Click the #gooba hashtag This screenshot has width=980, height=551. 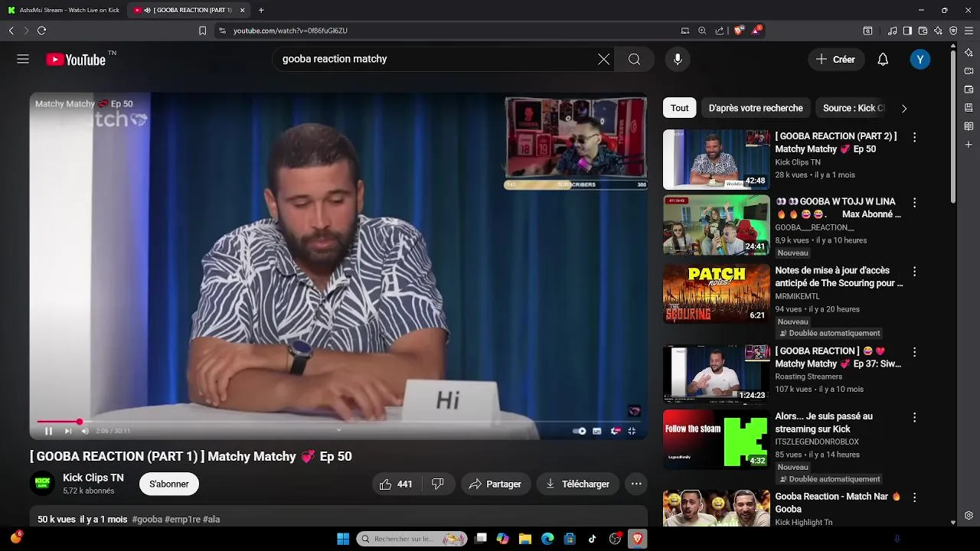coord(147,519)
